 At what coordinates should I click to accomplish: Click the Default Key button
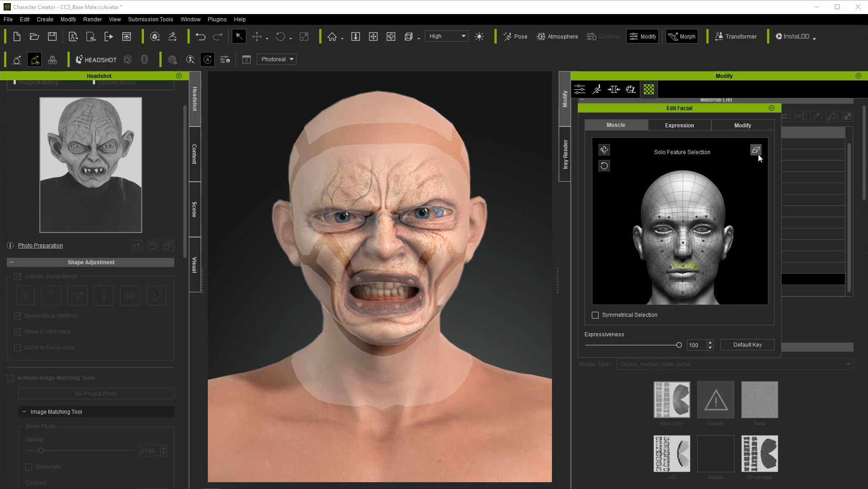tap(747, 345)
